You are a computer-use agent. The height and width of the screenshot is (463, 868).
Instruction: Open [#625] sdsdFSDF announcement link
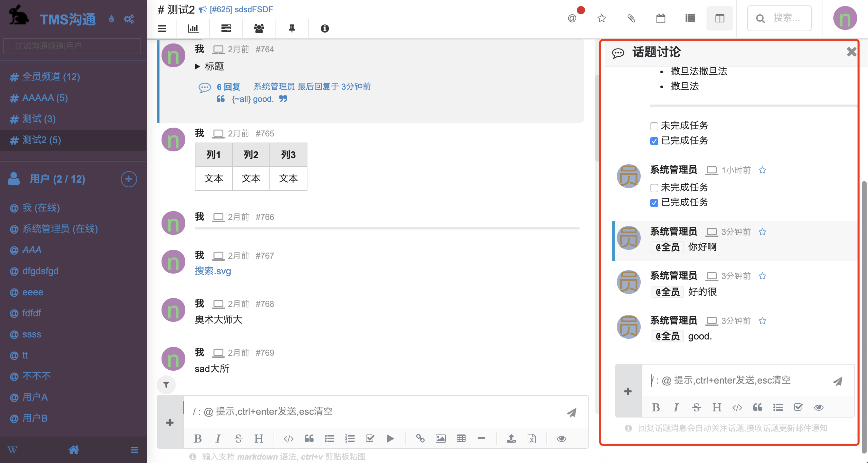tap(241, 10)
